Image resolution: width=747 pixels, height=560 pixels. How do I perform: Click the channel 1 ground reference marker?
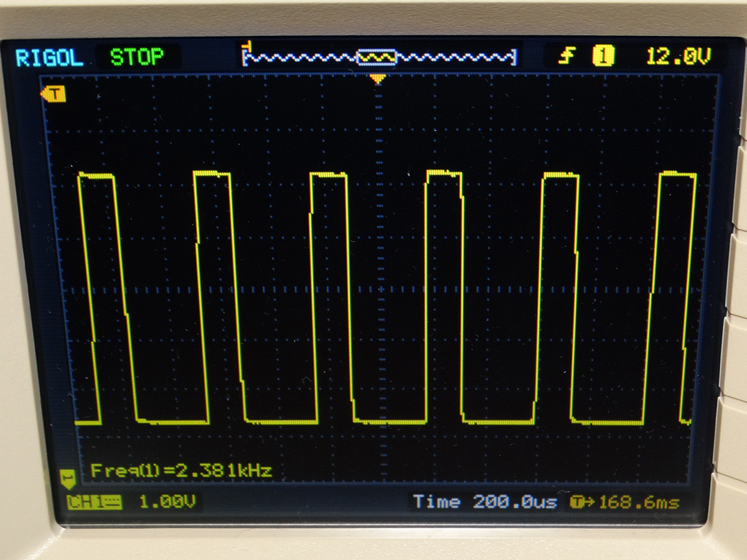click(67, 478)
